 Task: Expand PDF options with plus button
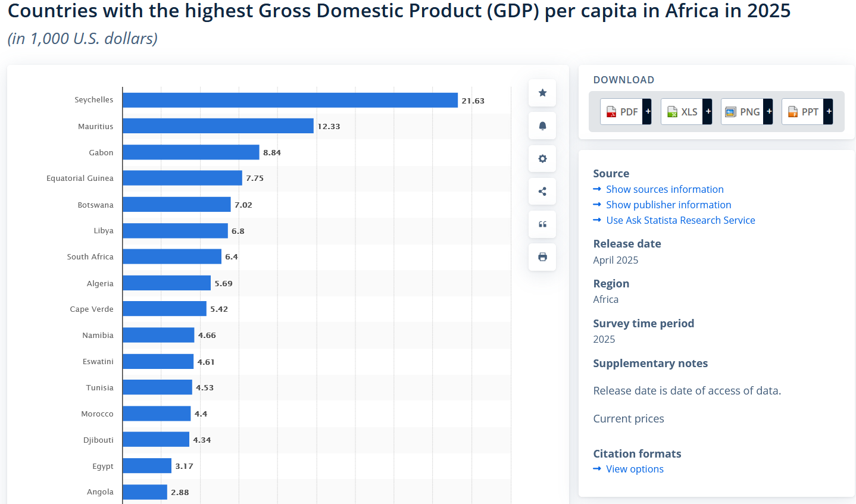tap(648, 112)
